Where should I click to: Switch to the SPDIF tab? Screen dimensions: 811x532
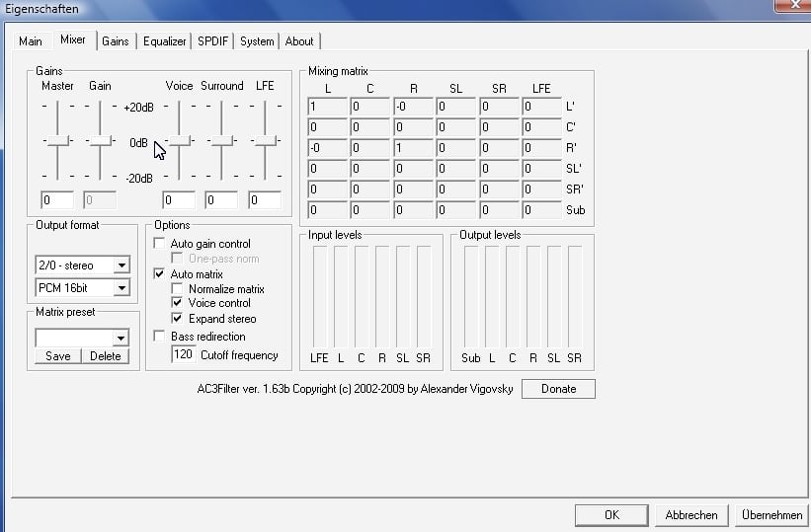click(212, 41)
